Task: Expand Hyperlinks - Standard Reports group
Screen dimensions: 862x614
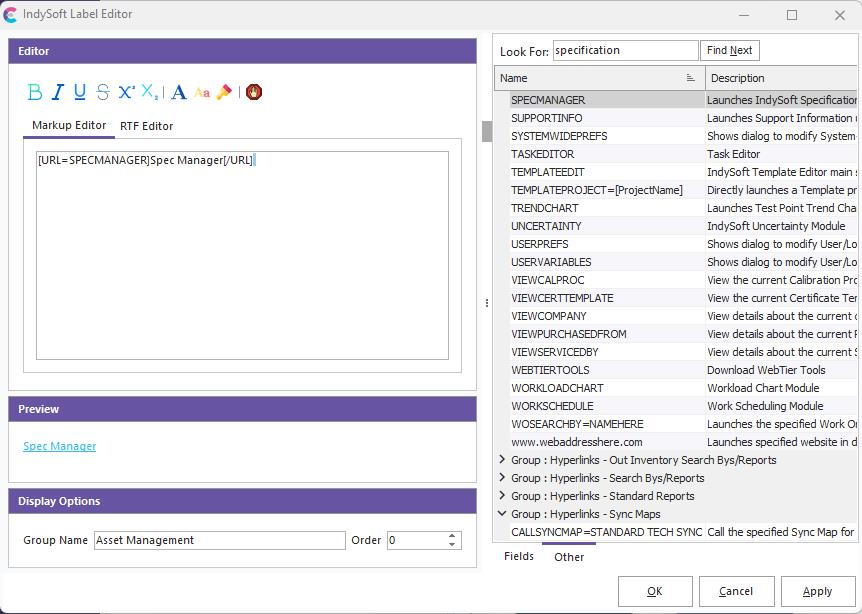Action: [502, 496]
